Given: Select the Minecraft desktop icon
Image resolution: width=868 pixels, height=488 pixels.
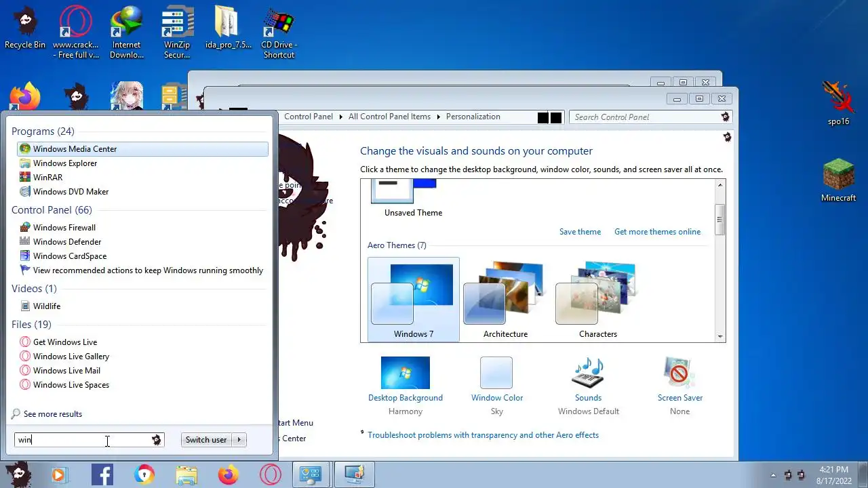Looking at the screenshot, I should [839, 180].
